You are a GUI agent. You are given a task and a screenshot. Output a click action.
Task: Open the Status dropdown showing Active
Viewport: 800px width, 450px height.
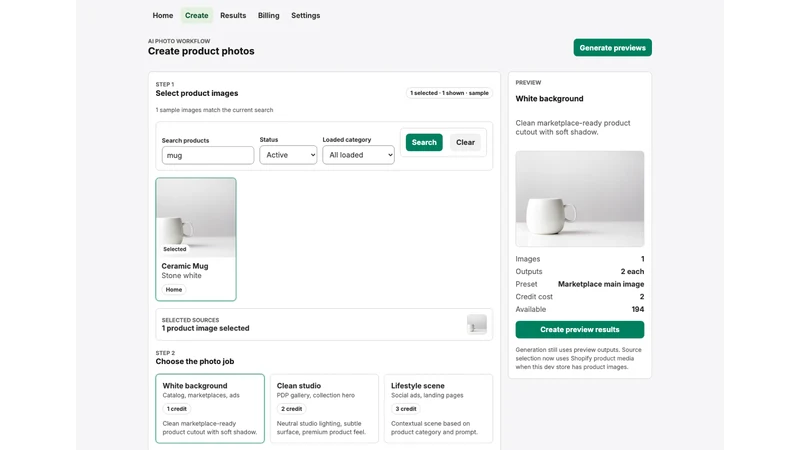click(x=288, y=155)
